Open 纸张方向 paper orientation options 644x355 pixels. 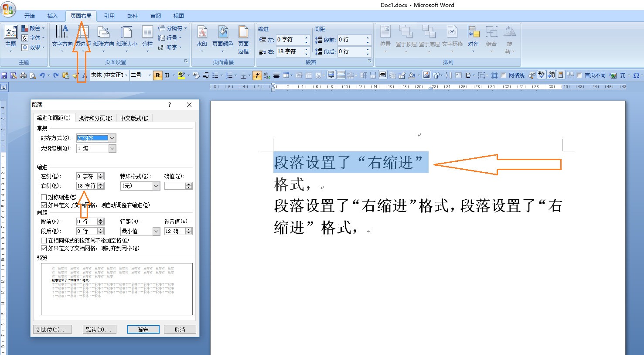[103, 39]
